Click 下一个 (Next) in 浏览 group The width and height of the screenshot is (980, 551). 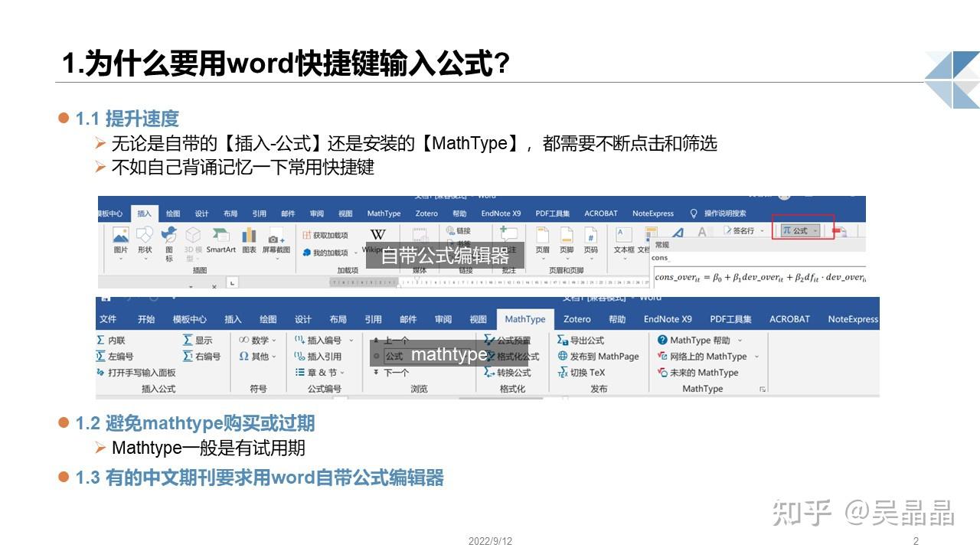coord(390,373)
